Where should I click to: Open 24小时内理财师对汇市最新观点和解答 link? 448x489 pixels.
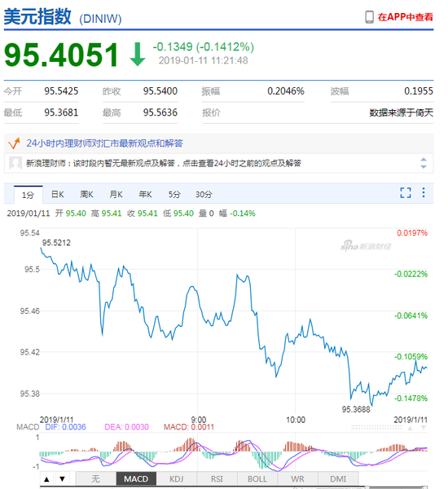[104, 143]
